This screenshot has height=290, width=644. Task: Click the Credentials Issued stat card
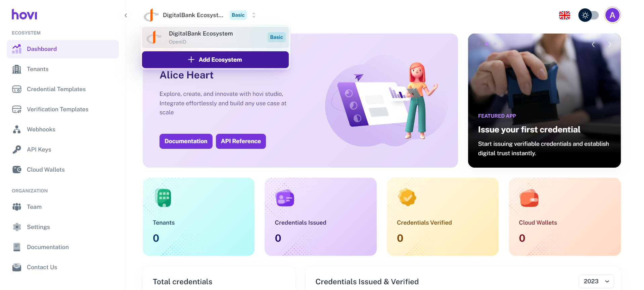click(320, 217)
